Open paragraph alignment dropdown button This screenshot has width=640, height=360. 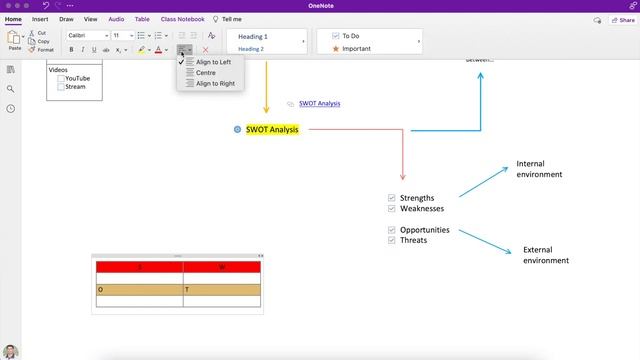click(184, 50)
